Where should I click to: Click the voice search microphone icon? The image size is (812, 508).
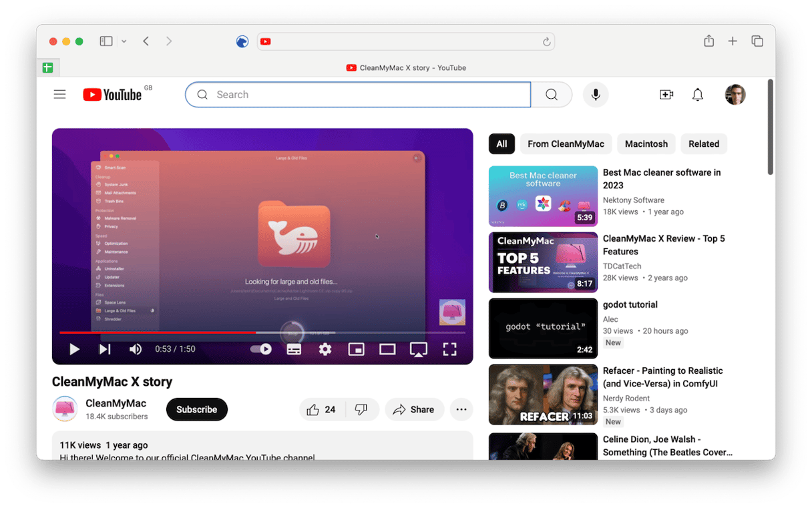coord(596,95)
